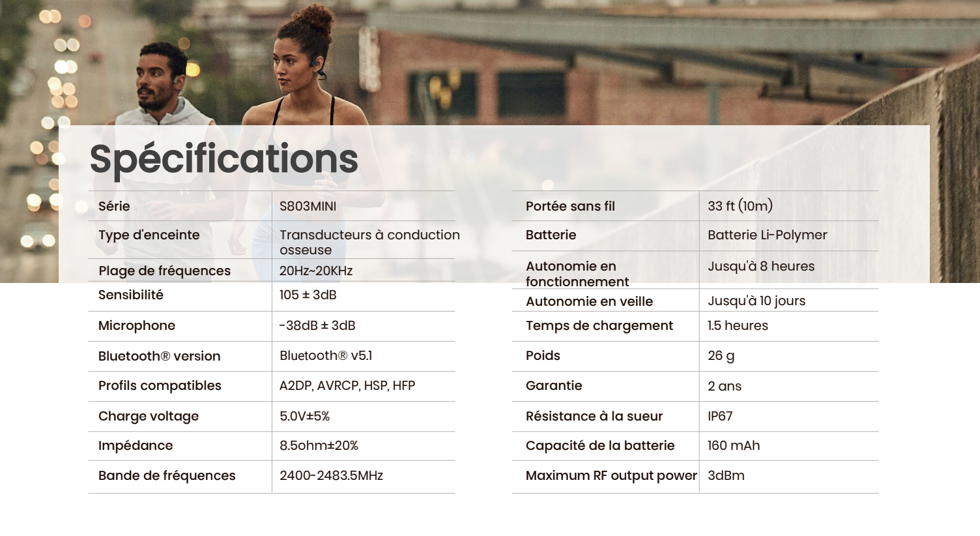Select the Microphone label

pos(137,325)
